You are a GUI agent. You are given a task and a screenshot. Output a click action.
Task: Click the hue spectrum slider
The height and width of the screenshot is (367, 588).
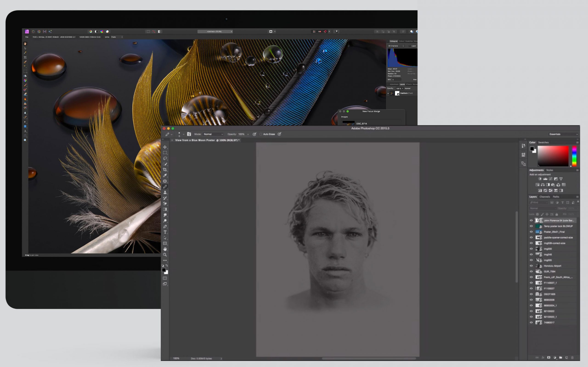[x=574, y=156]
